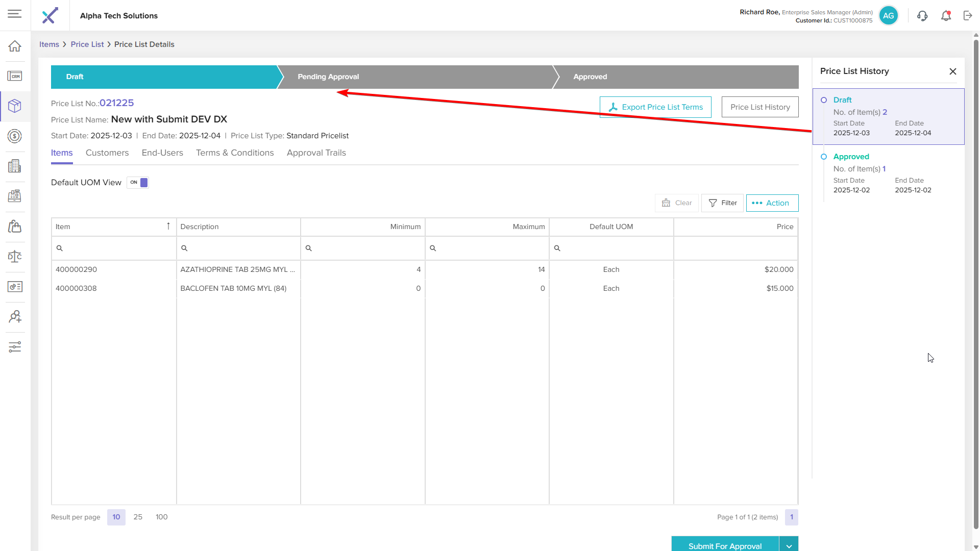Open settings sliders sidebar icon
This screenshot has width=980, height=551.
pyautogui.click(x=15, y=347)
